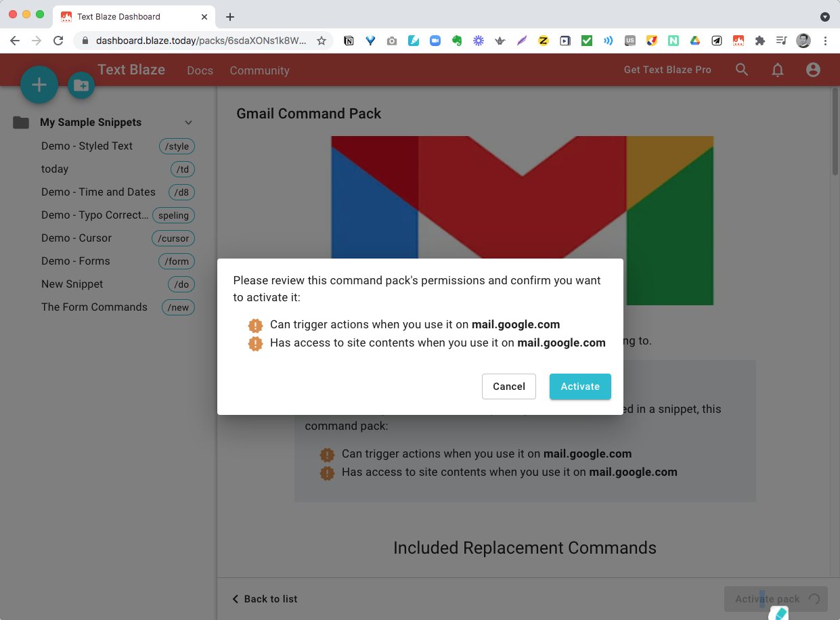Image resolution: width=840 pixels, height=620 pixels.
Task: Cancel the permissions dialog
Action: [509, 386]
